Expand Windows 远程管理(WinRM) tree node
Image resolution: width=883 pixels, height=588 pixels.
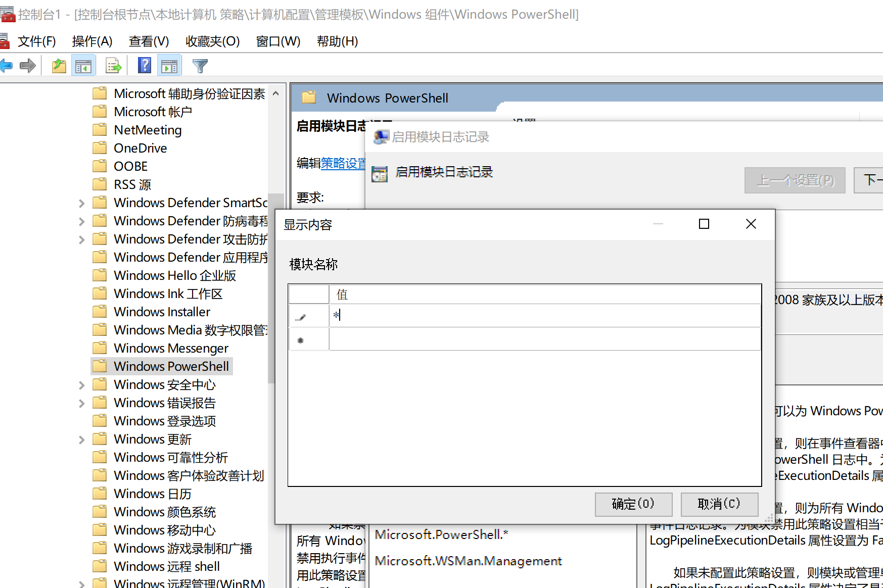coord(81,584)
